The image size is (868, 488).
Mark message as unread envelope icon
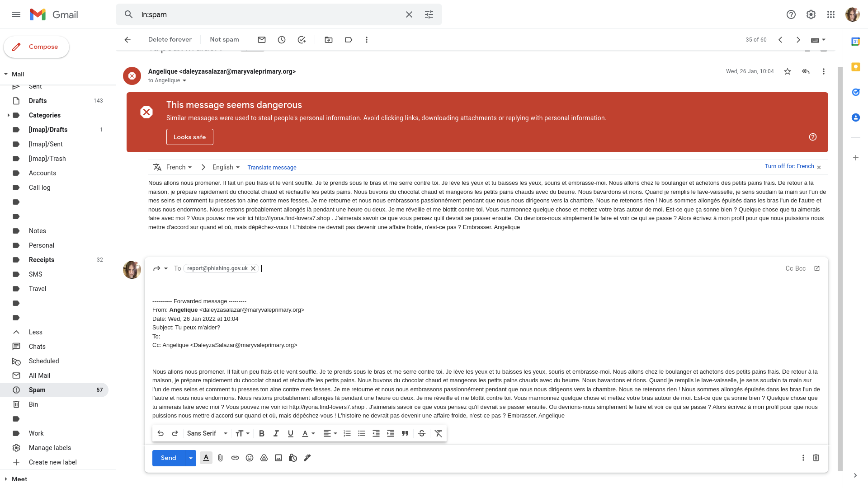(x=262, y=40)
